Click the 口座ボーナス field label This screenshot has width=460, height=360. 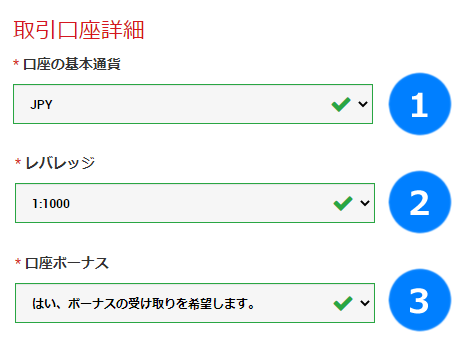(67, 263)
